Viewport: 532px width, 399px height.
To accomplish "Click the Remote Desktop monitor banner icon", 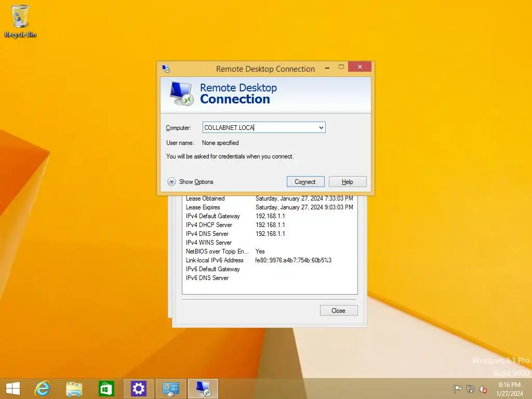I will [x=181, y=94].
